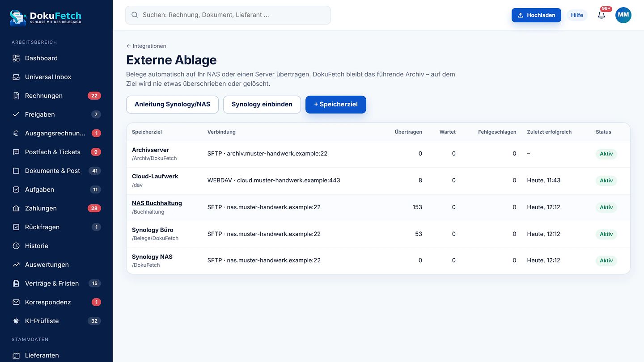Click Archivserver storage target name
Viewport: 644px width, 362px height.
click(x=150, y=150)
